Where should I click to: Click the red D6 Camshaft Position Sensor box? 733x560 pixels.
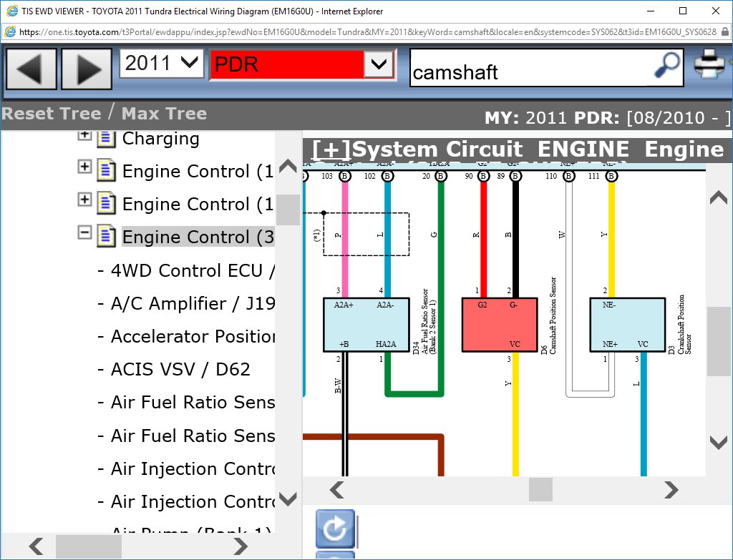click(500, 325)
